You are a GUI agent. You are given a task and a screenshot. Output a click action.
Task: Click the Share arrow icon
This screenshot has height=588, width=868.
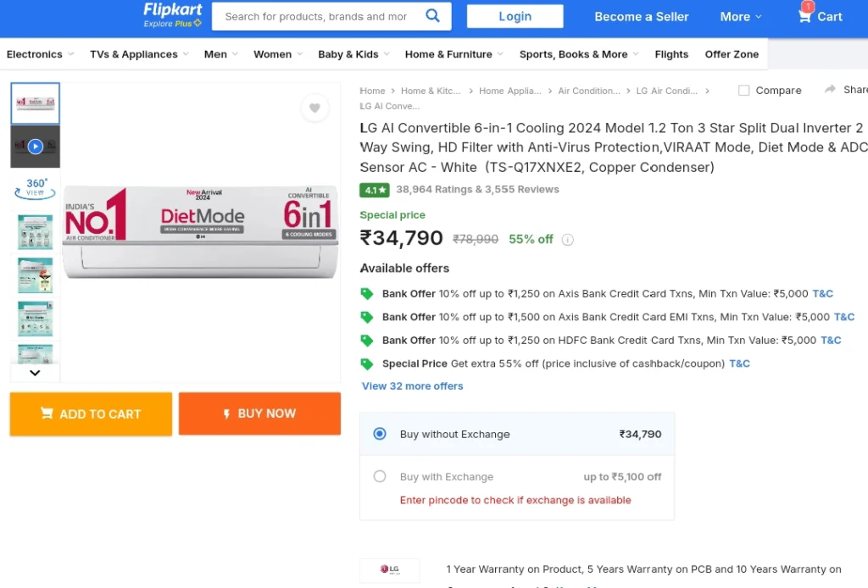coord(830,89)
